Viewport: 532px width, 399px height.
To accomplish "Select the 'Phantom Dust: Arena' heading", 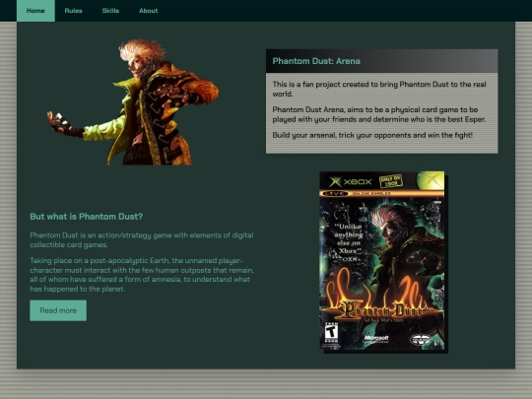I will 316,61.
